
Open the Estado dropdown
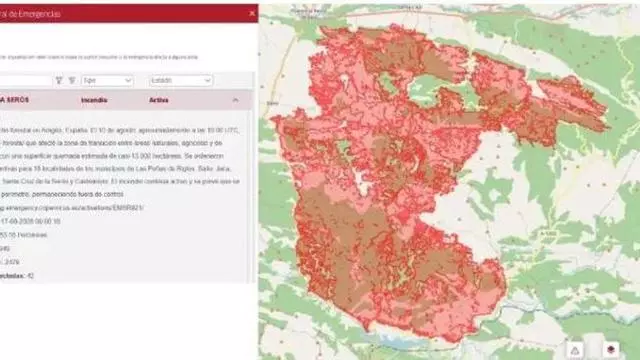pos(181,80)
